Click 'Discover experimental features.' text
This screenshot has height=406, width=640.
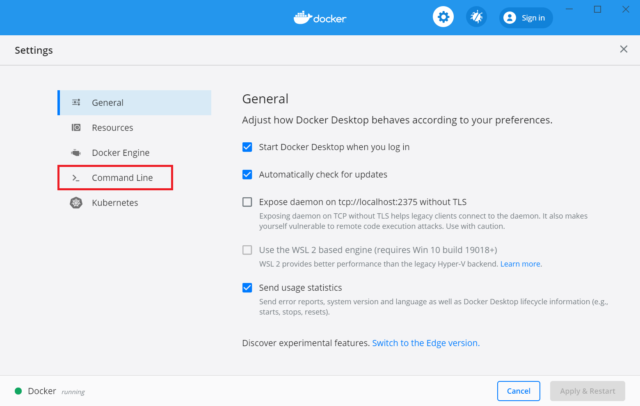[306, 343]
